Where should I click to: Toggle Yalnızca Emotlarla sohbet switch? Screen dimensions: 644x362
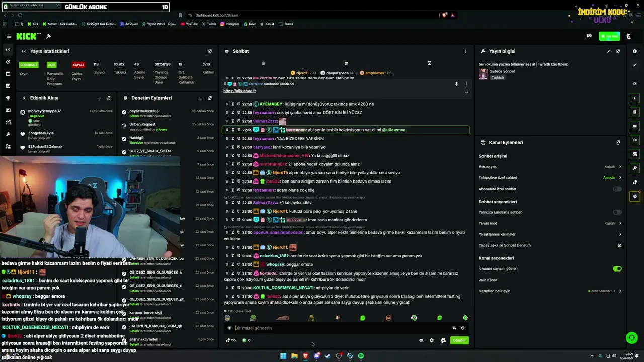(617, 212)
